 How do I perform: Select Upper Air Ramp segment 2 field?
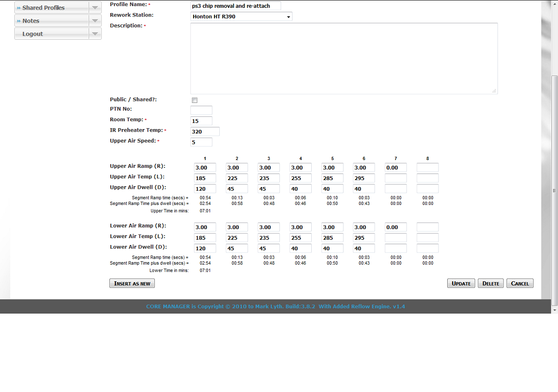[237, 167]
